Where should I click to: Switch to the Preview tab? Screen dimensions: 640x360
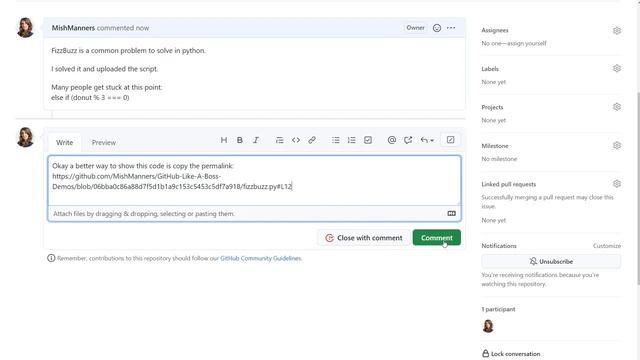[104, 142]
